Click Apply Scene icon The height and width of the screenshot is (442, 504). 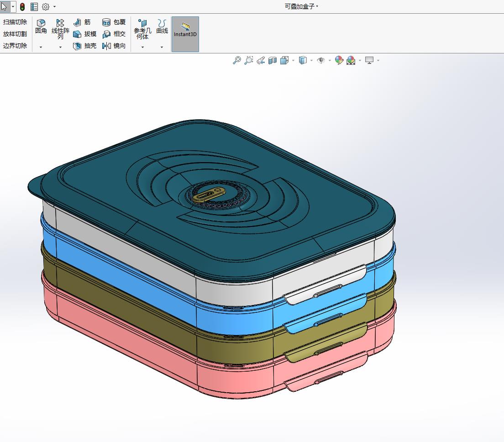point(351,60)
